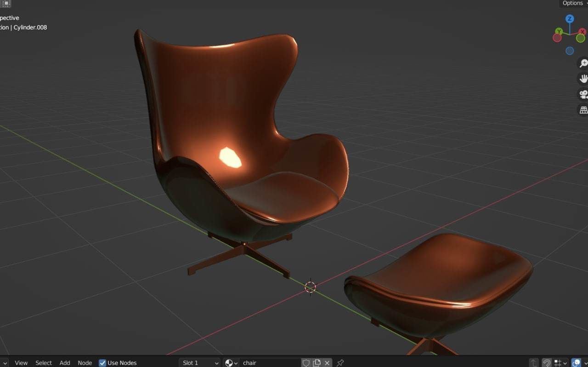
Task: Click the zoom view magnifier icon
Action: [583, 63]
